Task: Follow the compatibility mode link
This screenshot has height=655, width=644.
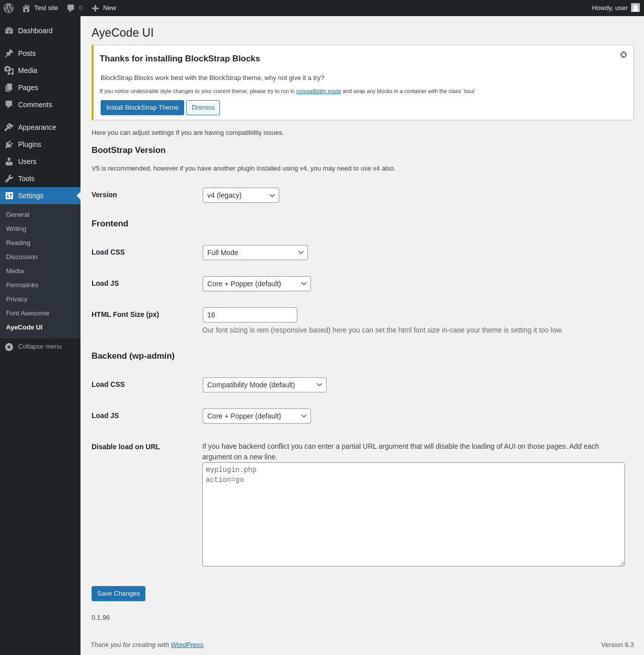Action: tap(318, 91)
